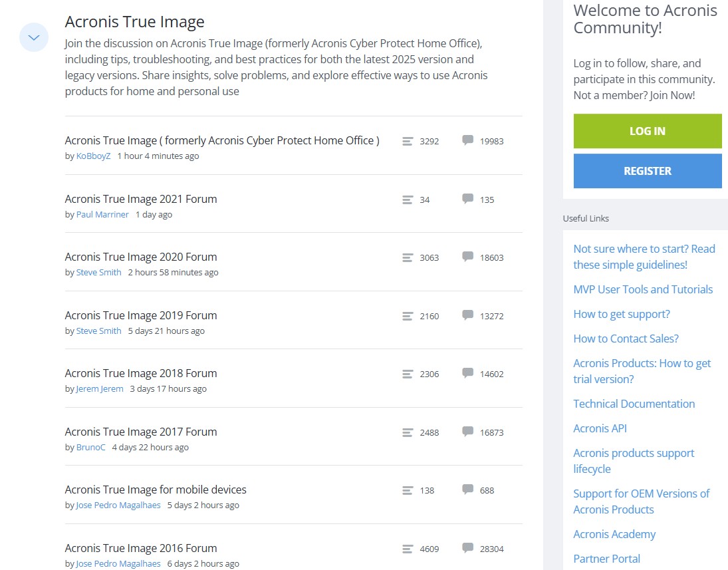Click topics icon for 2019 Forum row

pos(408,316)
